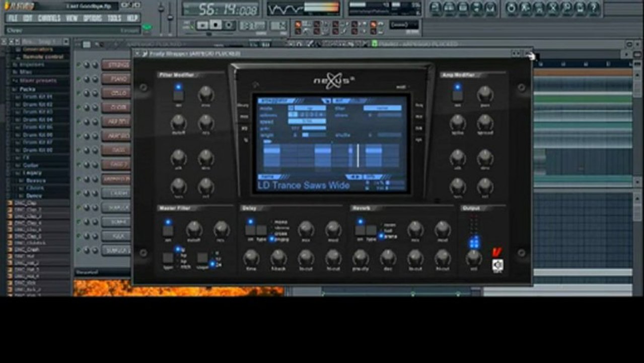Open the FILE menu
Viewport: 644px width, 363px height.
click(13, 18)
